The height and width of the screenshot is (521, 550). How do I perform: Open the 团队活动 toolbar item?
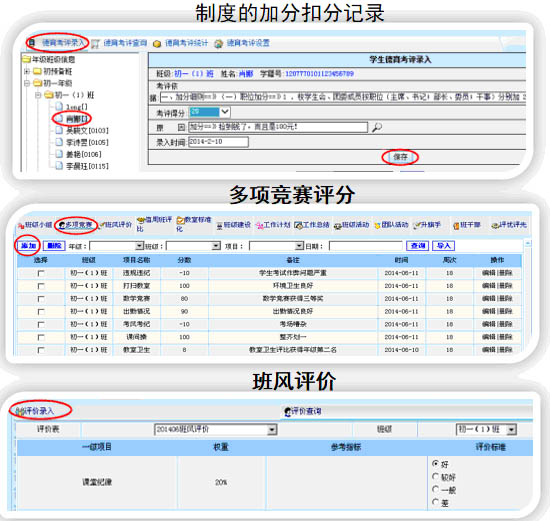coord(391,225)
